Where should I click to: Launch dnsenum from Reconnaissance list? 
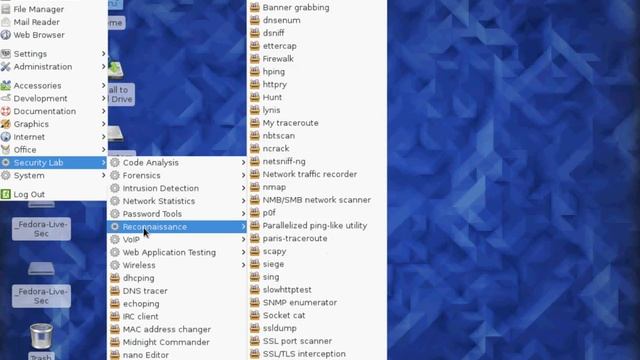click(317, 20)
